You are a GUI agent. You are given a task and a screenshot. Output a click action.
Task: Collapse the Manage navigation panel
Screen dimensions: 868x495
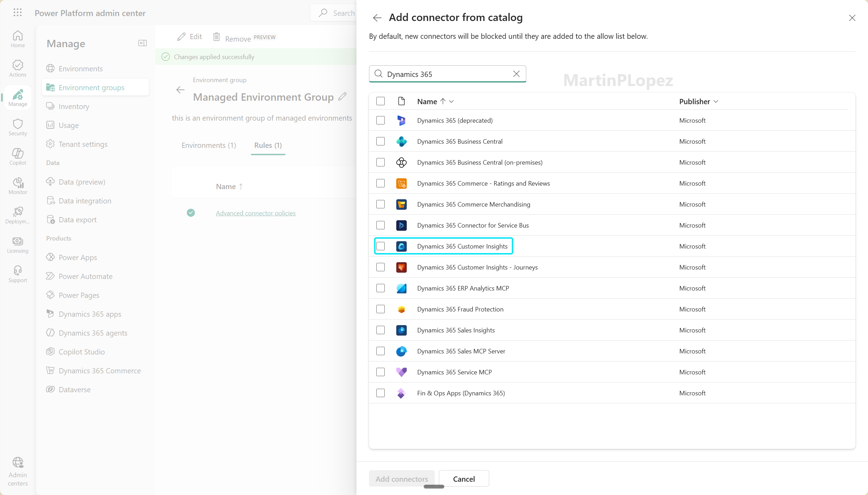pos(142,43)
